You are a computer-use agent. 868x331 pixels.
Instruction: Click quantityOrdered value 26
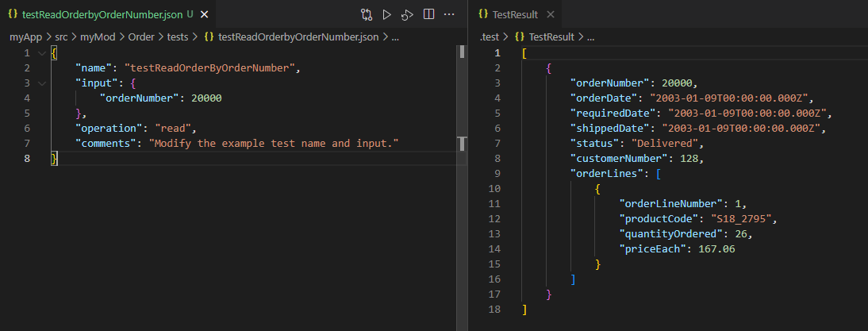(x=741, y=234)
